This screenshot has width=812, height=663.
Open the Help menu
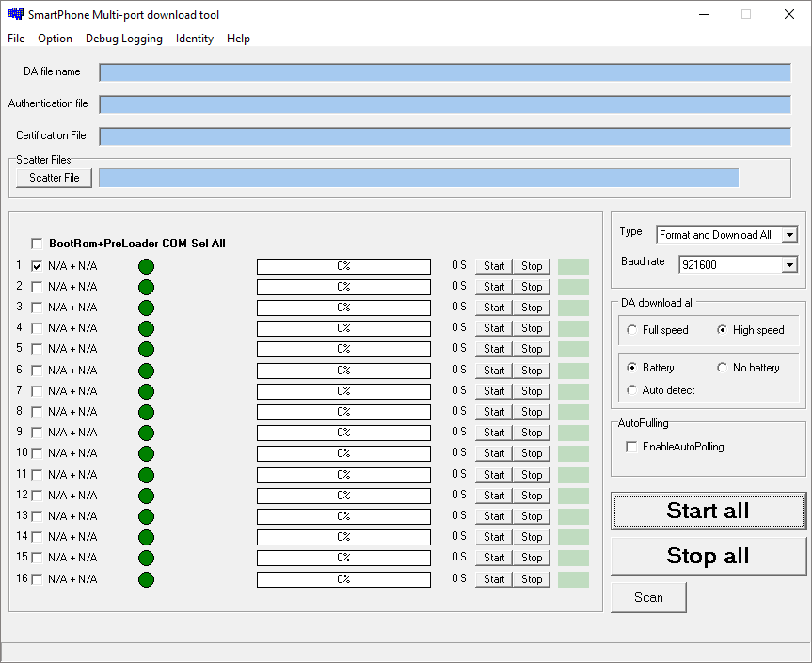coord(238,39)
